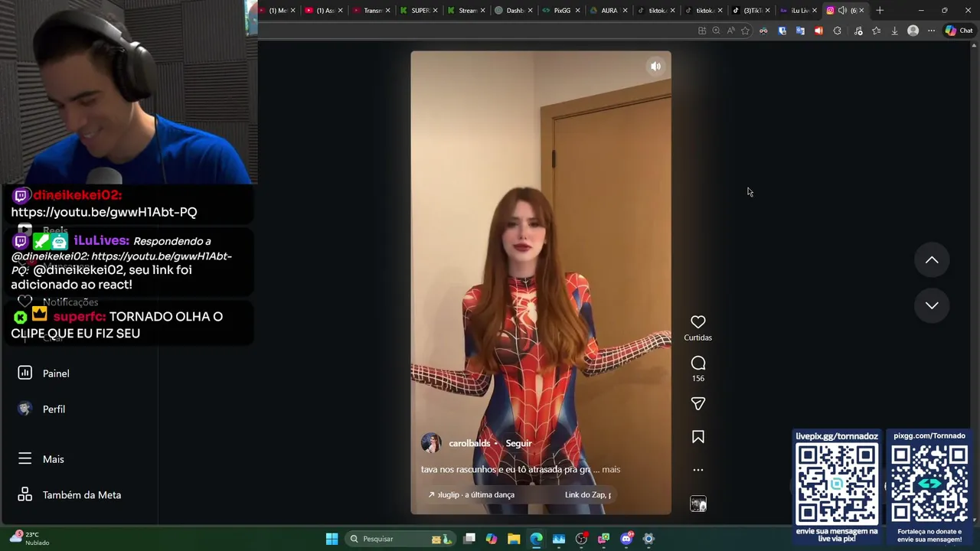Click the Perfil avatar icon
Screen dimensions: 980x551
coord(24,409)
